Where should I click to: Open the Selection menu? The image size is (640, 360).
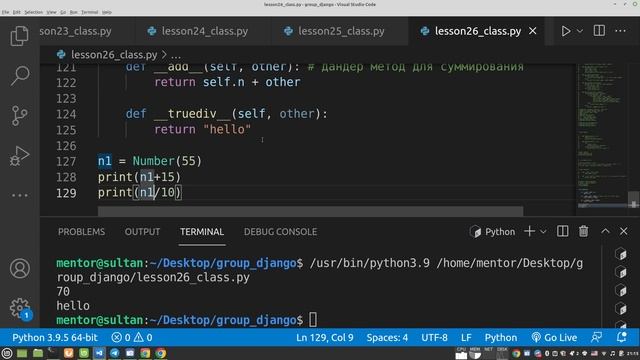tap(33, 12)
